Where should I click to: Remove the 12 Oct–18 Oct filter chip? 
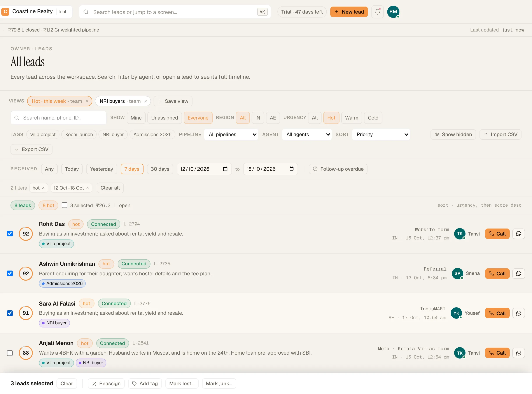(x=87, y=188)
